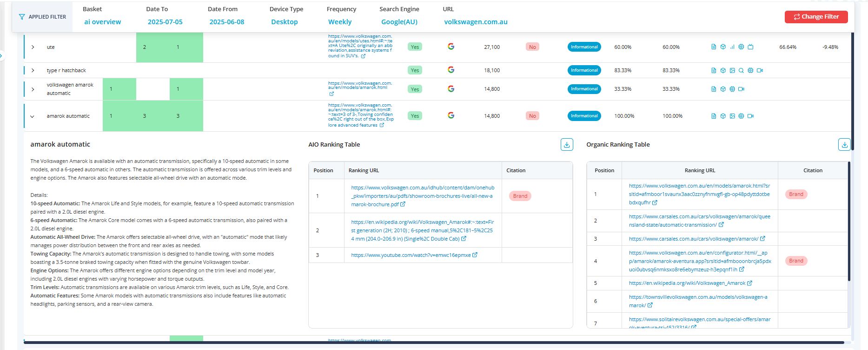868x350 pixels.
Task: Click the video camera icon in the type r hatchback row
Action: click(760, 70)
